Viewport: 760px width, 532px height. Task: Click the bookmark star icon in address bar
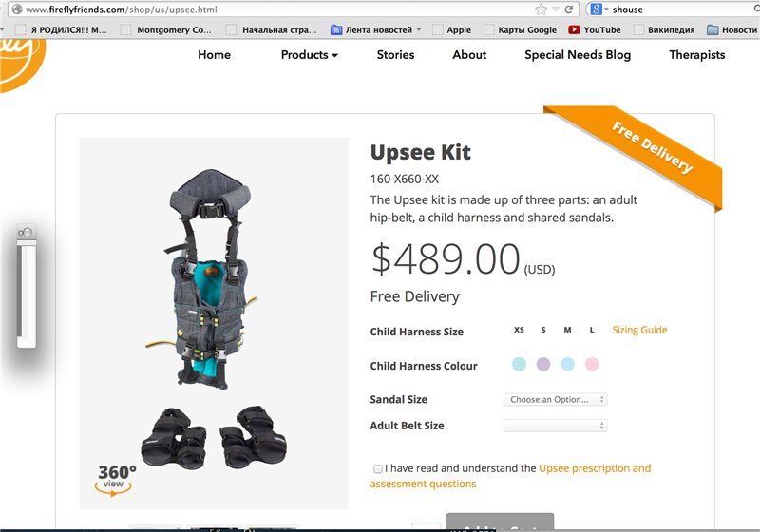541,9
